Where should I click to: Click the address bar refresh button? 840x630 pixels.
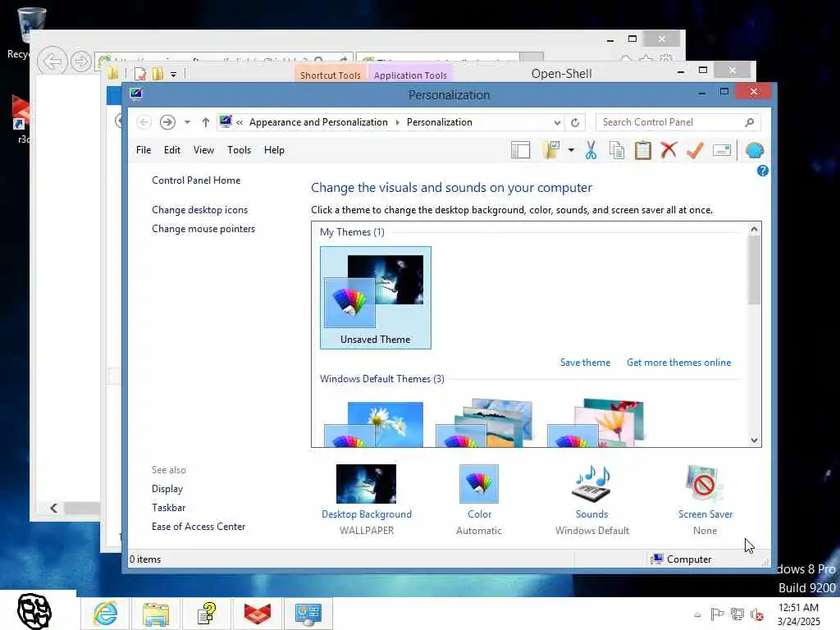tap(575, 123)
